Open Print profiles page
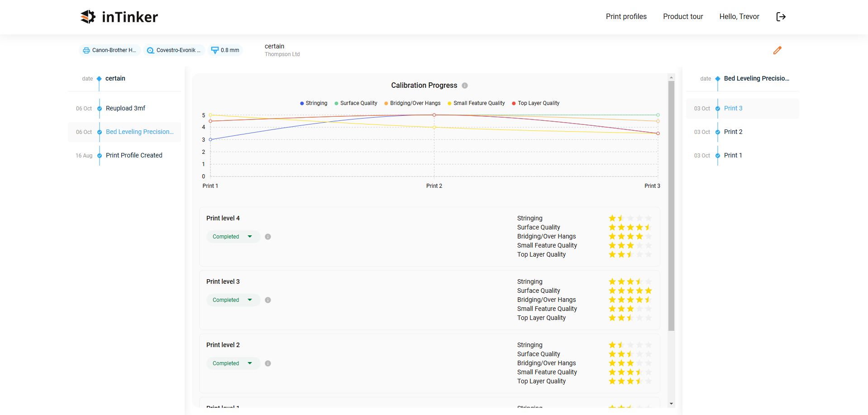Viewport: 868px width, 415px height. point(626,17)
